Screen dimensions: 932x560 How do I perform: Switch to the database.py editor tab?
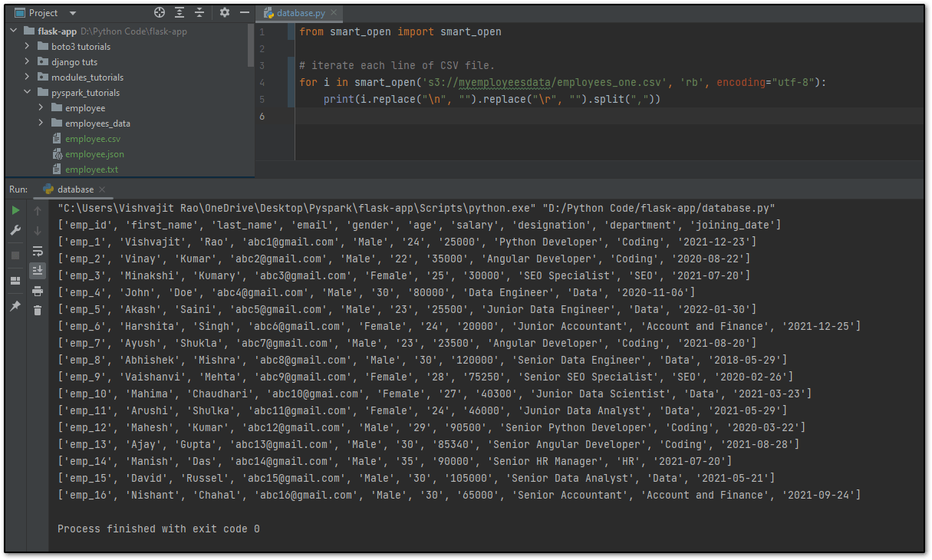301,12
